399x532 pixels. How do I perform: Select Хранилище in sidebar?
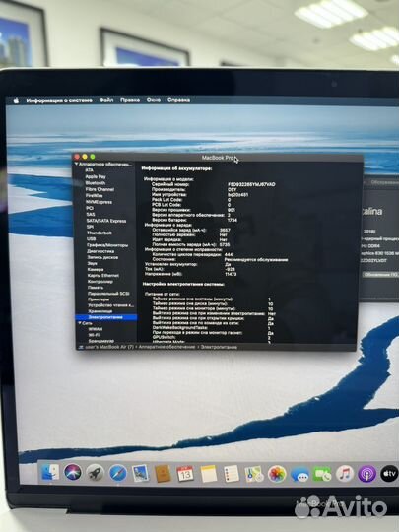(100, 311)
